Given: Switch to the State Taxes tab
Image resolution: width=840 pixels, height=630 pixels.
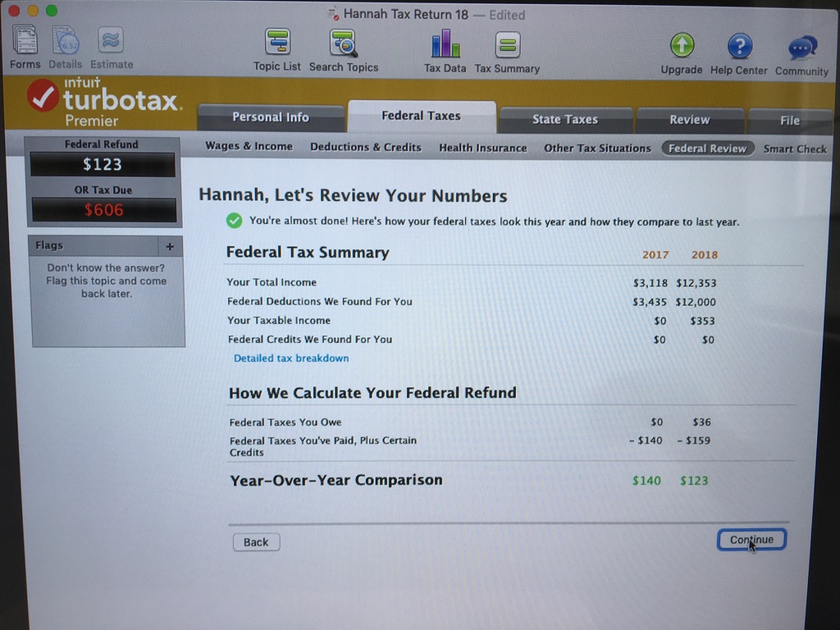Looking at the screenshot, I should pyautogui.click(x=565, y=119).
